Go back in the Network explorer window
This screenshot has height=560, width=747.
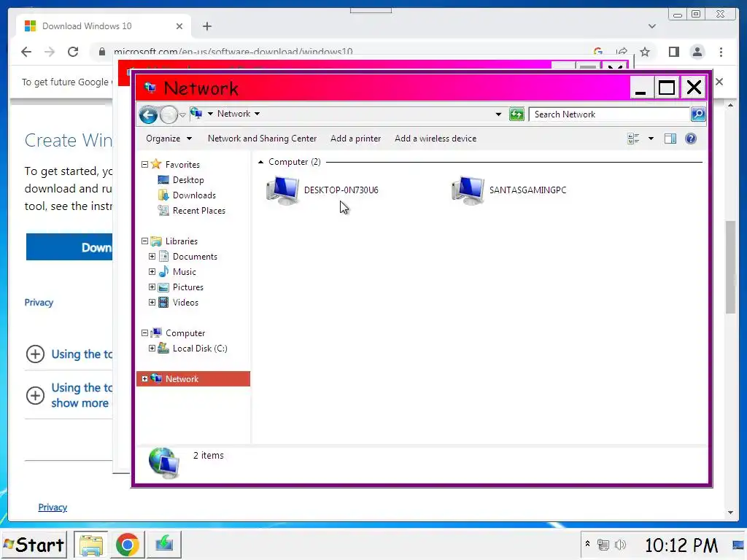coord(148,114)
